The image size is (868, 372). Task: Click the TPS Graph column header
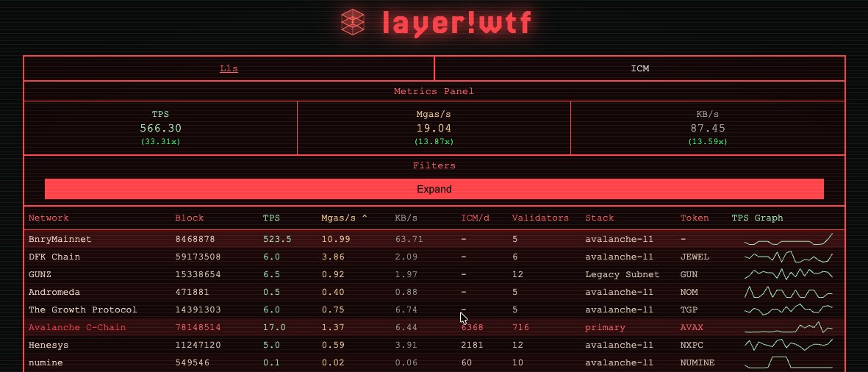click(x=757, y=218)
